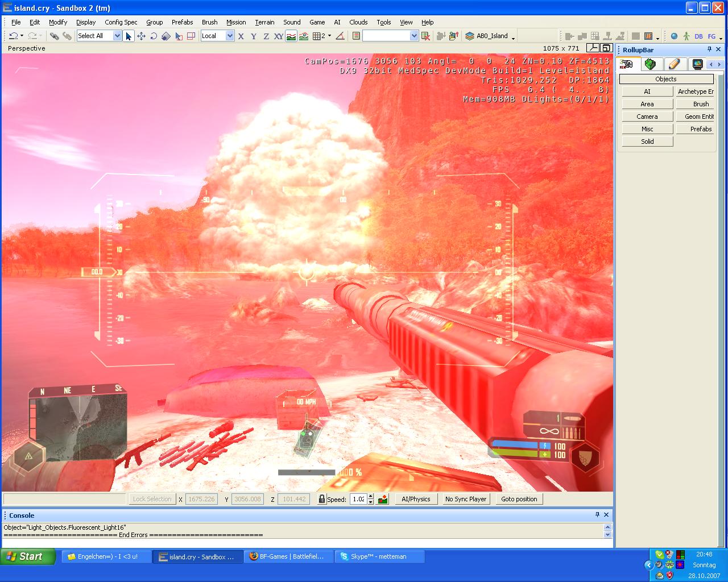Open the Clouds menu
The height and width of the screenshot is (582, 728).
tap(358, 22)
